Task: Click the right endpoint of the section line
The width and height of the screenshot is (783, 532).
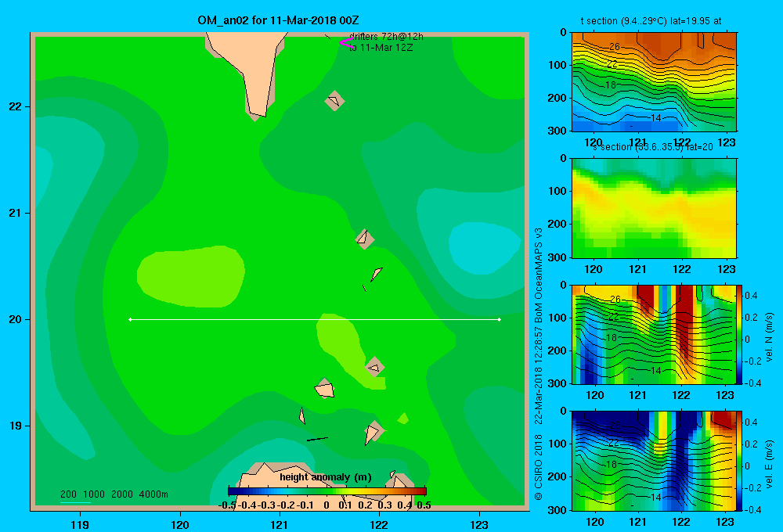Action: click(x=500, y=319)
